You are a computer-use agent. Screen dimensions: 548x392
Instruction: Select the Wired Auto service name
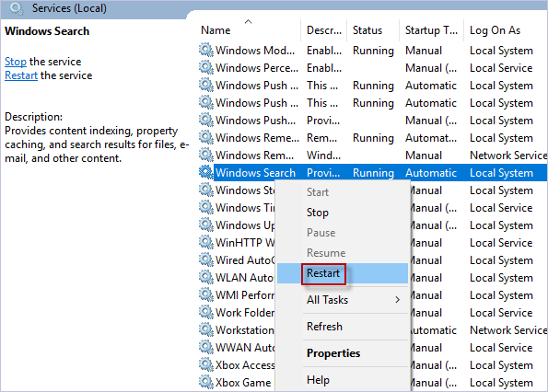click(245, 260)
